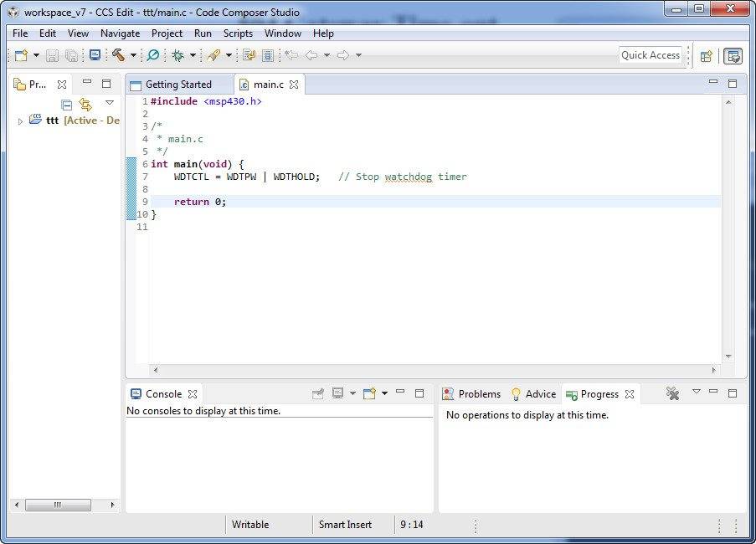This screenshot has width=756, height=544.
Task: Click the Save (floppy disk) toolbar icon
Action: tap(52, 55)
